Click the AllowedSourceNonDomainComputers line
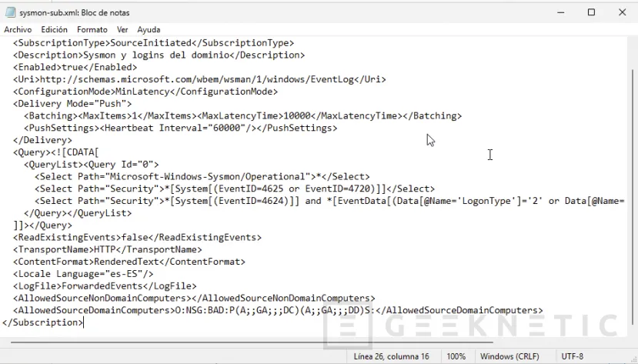This screenshot has width=638, height=364. coord(194,299)
